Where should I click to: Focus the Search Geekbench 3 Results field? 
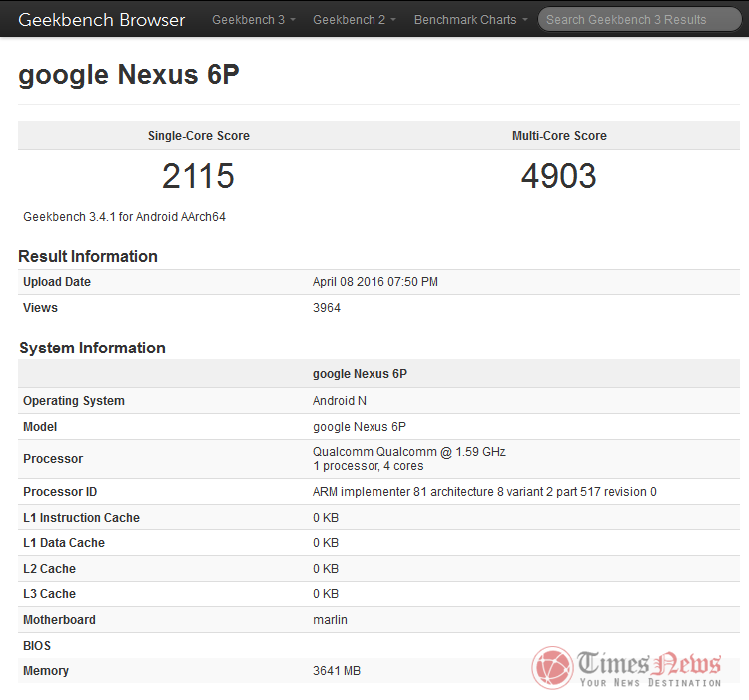pyautogui.click(x=639, y=19)
